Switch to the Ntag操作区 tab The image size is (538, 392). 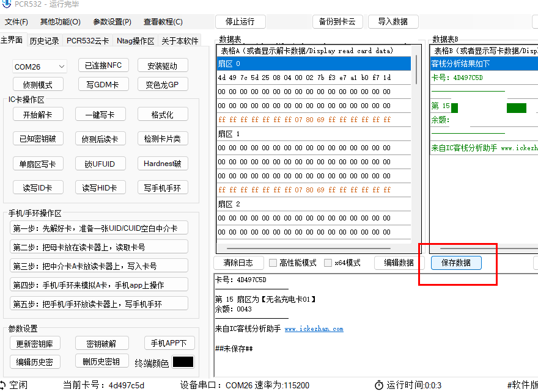136,41
